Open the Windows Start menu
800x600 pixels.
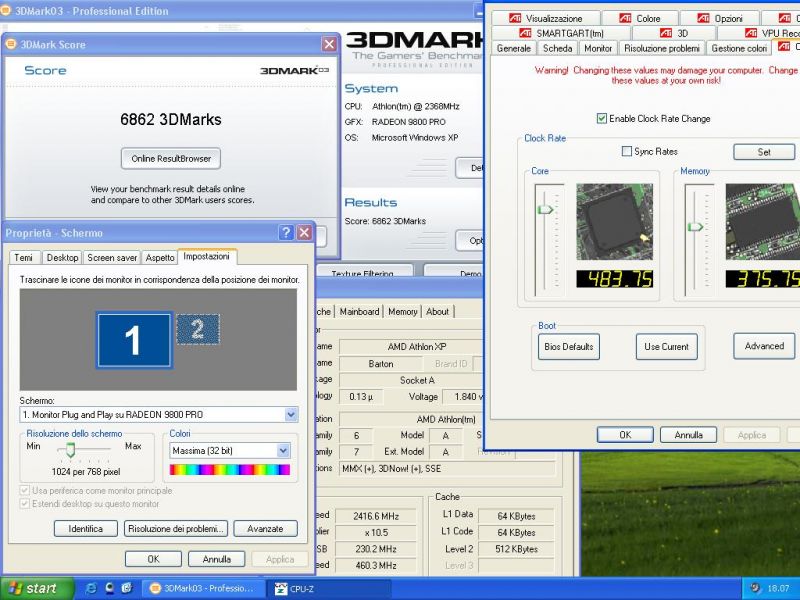pyautogui.click(x=37, y=588)
